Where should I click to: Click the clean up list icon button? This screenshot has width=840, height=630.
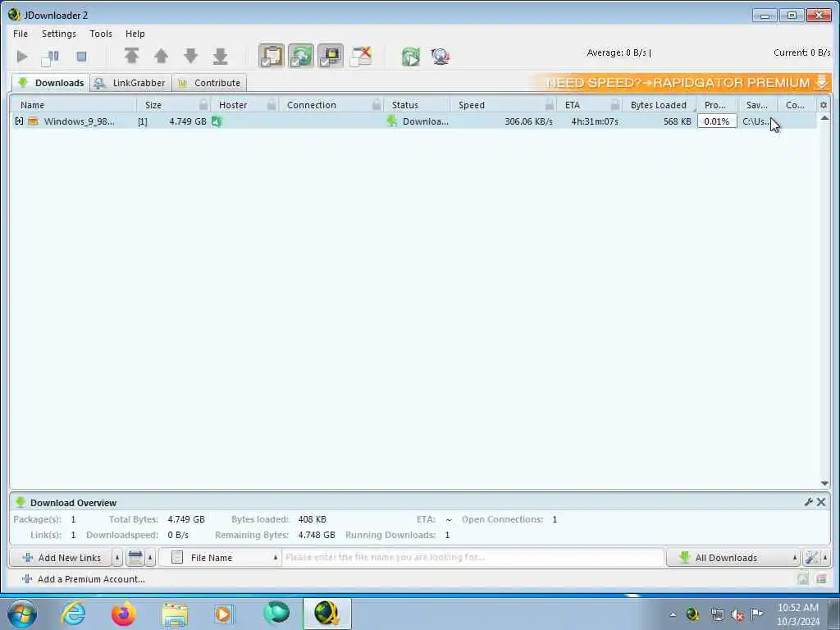[135, 558]
